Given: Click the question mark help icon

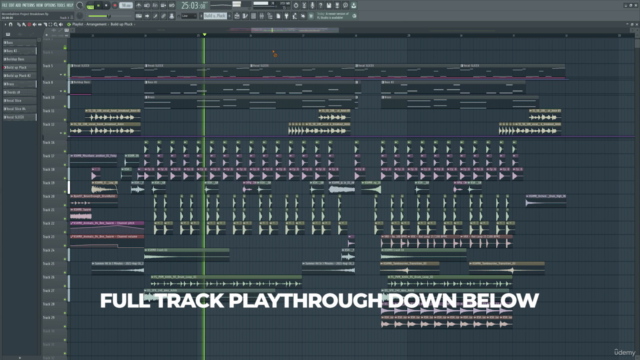Looking at the screenshot, I should 320,5.
